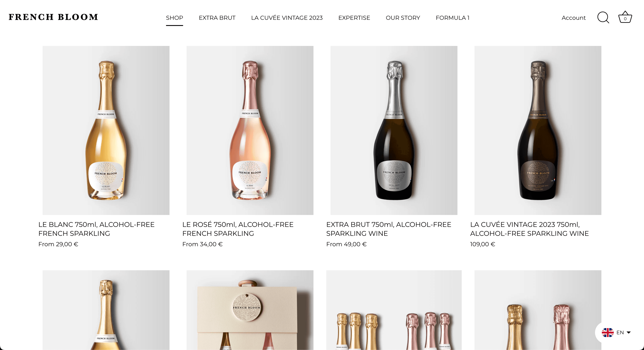Open the Shop menu item
This screenshot has height=350, width=644.
(174, 18)
